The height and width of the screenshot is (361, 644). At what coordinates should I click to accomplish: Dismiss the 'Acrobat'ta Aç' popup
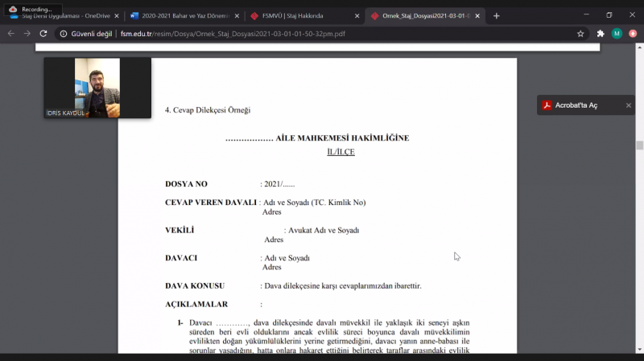tap(629, 105)
